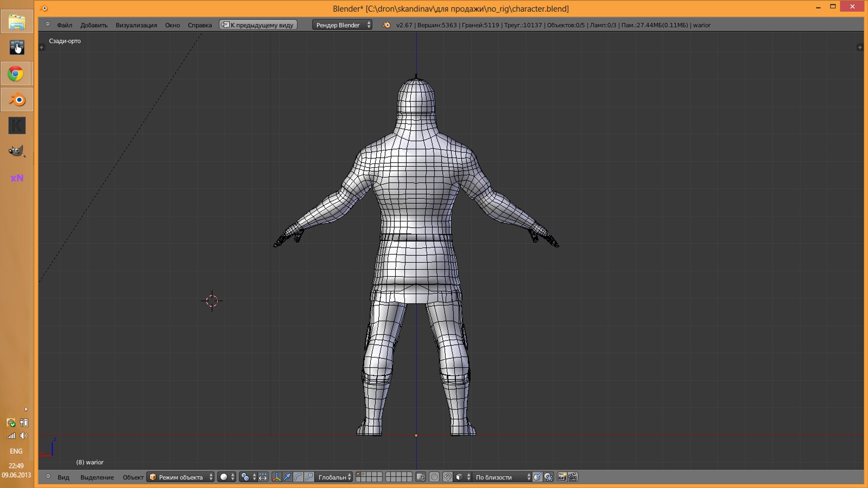The image size is (868, 488).
Task: Open the Выделение menu in viewport header
Action: click(x=97, y=477)
